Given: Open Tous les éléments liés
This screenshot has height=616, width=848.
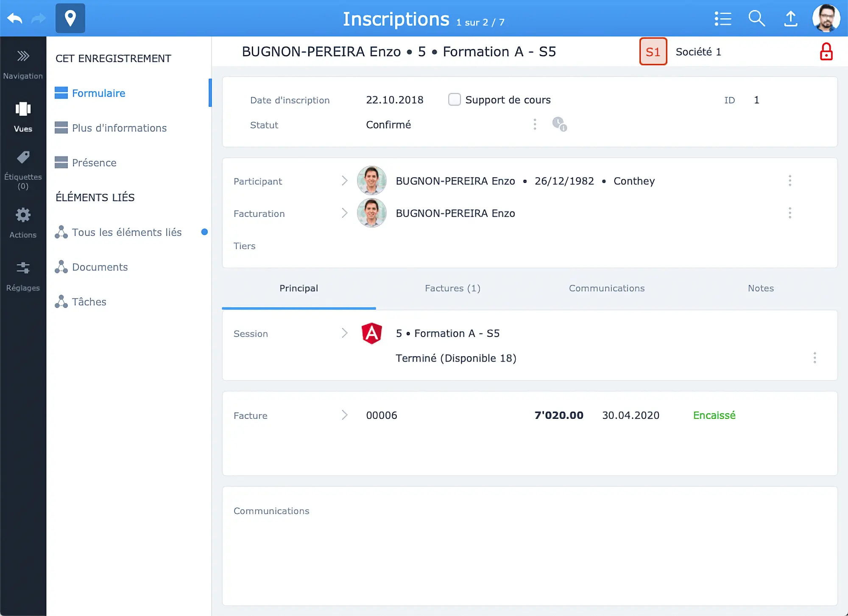Looking at the screenshot, I should click(126, 232).
